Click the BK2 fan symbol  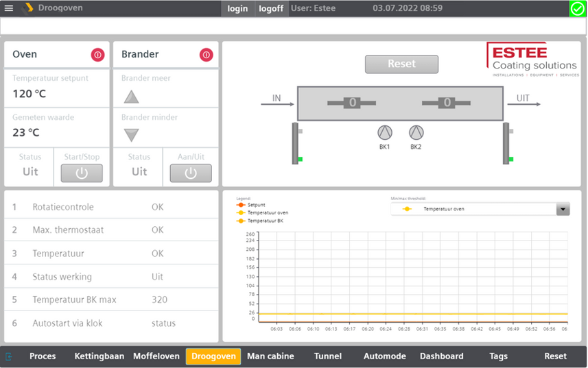(416, 132)
